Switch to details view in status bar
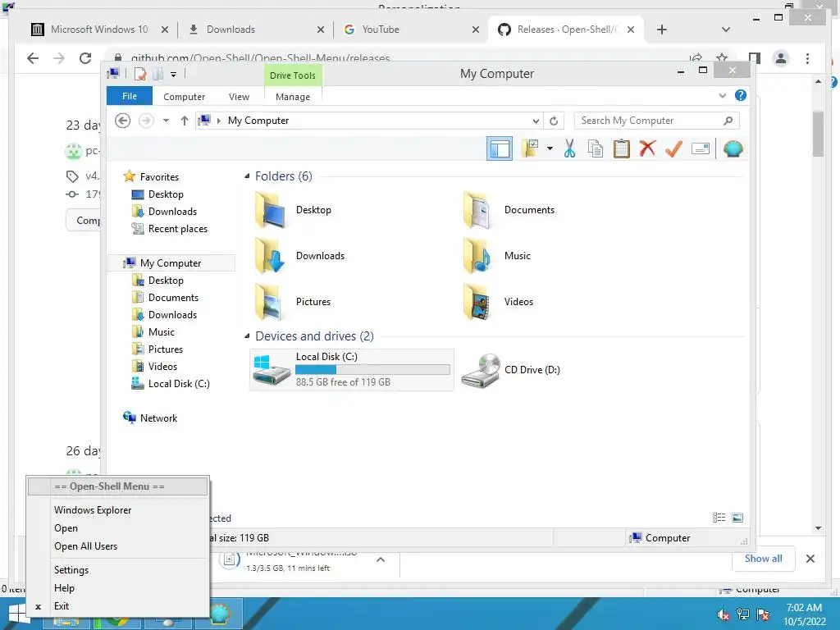The width and height of the screenshot is (840, 630). (x=719, y=517)
